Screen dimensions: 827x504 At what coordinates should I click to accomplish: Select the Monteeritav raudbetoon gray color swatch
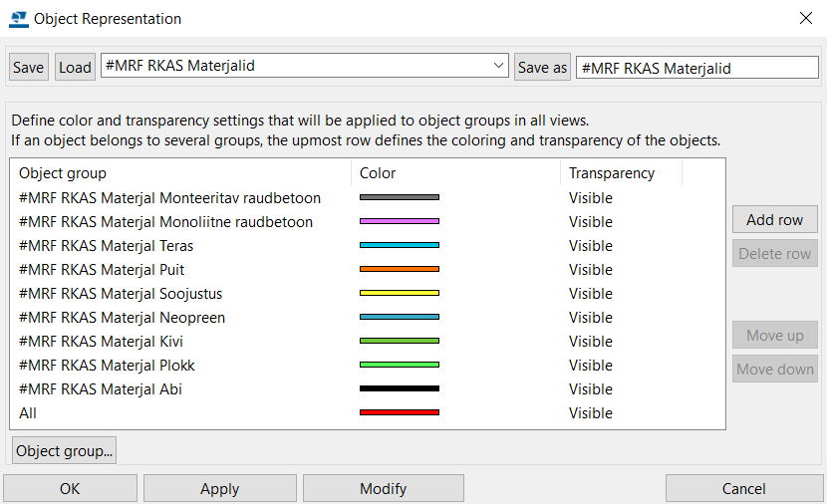pos(400,197)
